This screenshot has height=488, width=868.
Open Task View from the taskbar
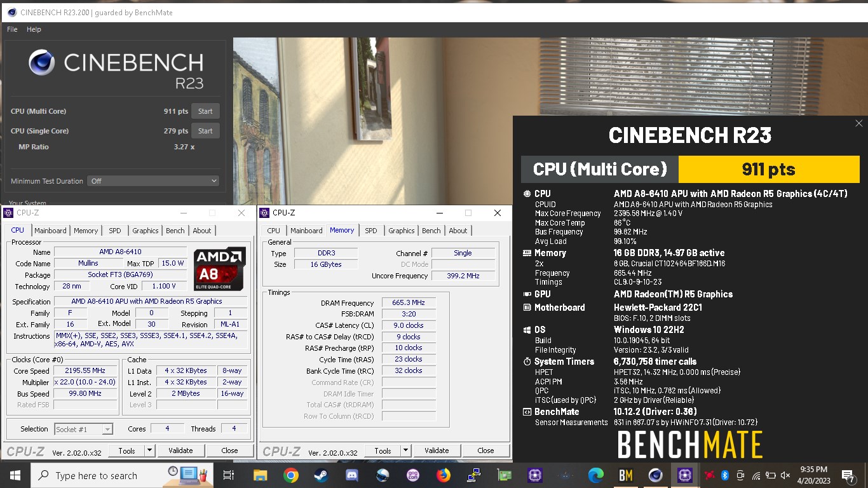229,475
